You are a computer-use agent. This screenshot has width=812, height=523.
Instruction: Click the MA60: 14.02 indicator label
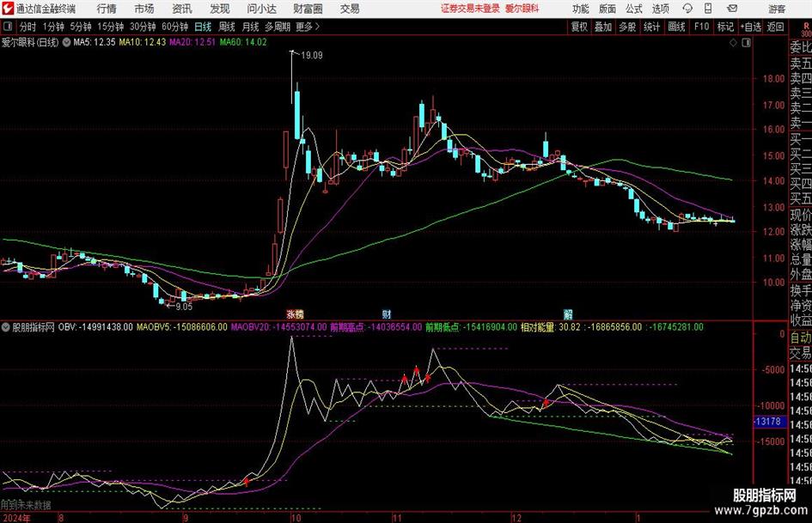243,42
